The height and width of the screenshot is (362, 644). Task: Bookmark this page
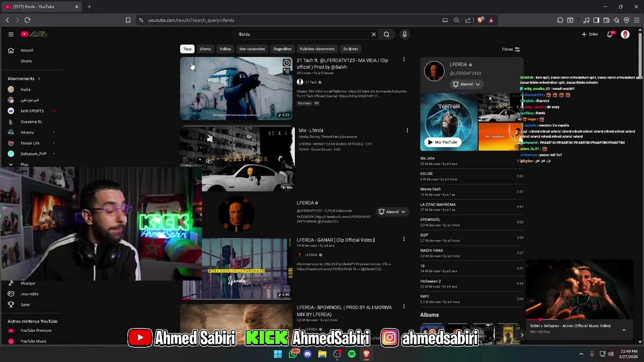[x=128, y=20]
